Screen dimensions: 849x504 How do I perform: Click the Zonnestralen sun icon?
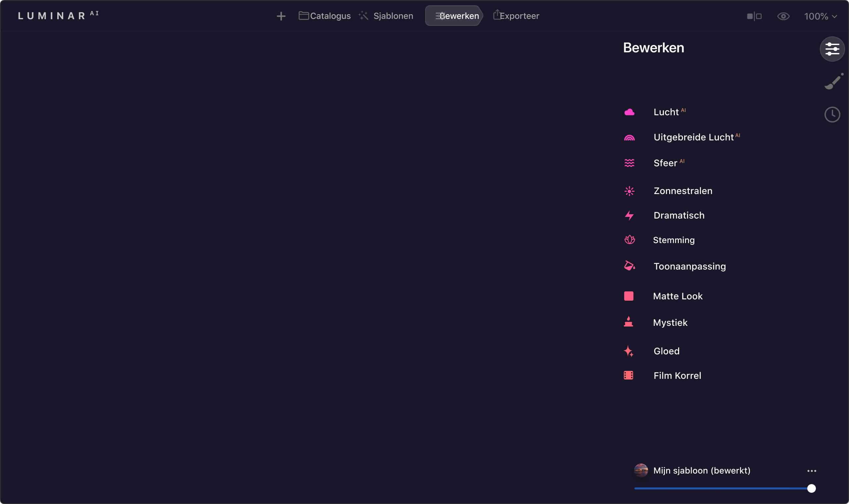629,191
